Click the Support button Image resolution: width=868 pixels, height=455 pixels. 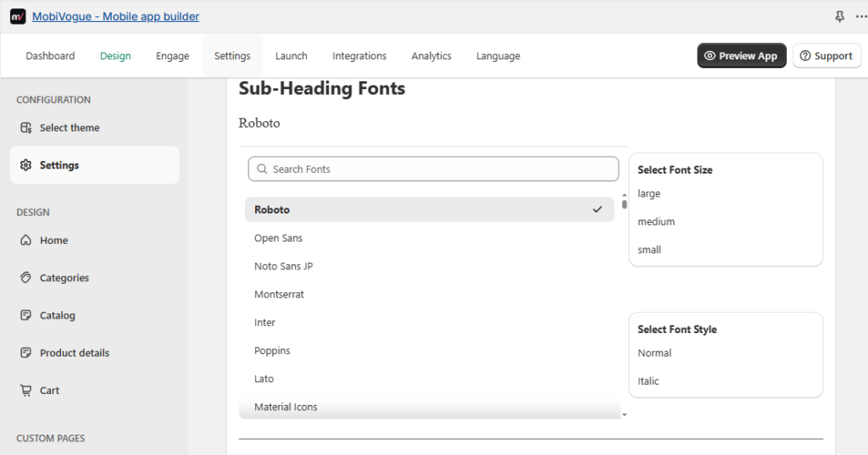pos(827,56)
